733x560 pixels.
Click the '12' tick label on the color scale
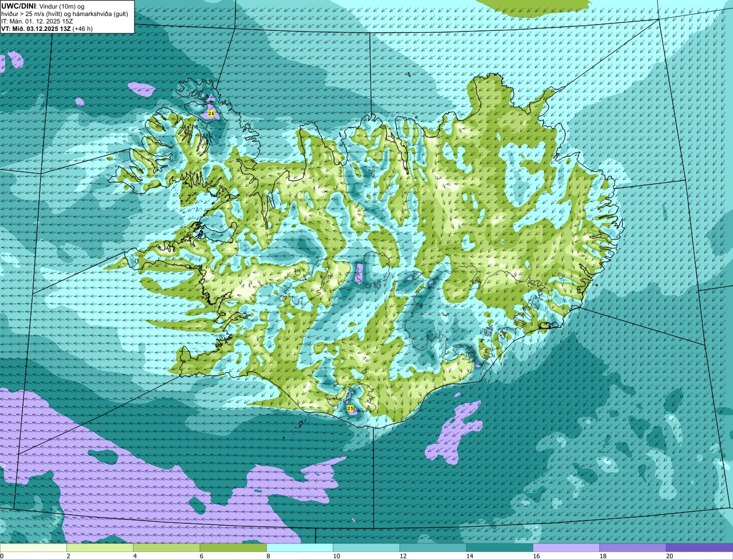tap(403, 556)
